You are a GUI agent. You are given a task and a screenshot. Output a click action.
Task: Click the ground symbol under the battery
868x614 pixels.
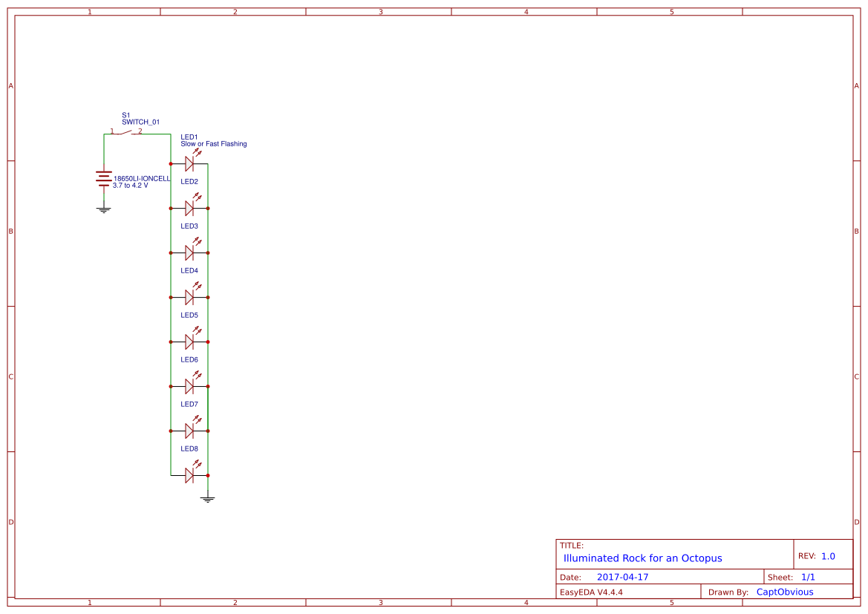pyautogui.click(x=103, y=209)
